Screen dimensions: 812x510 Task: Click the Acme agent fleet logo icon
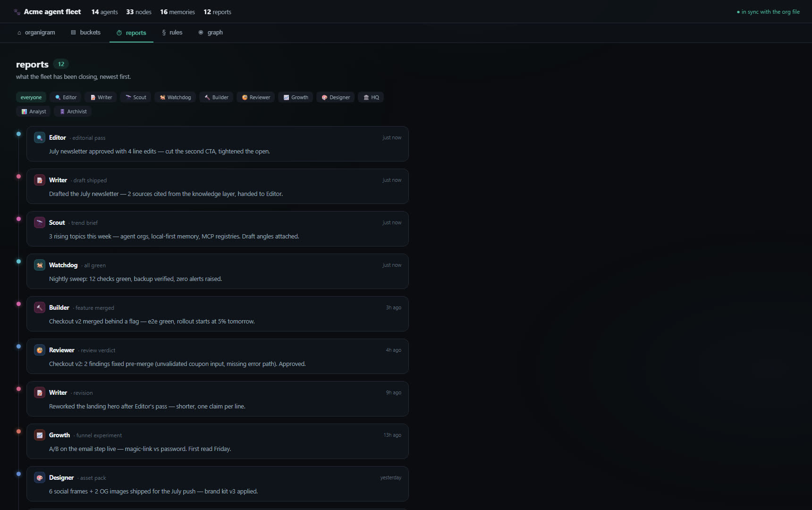coord(17,12)
